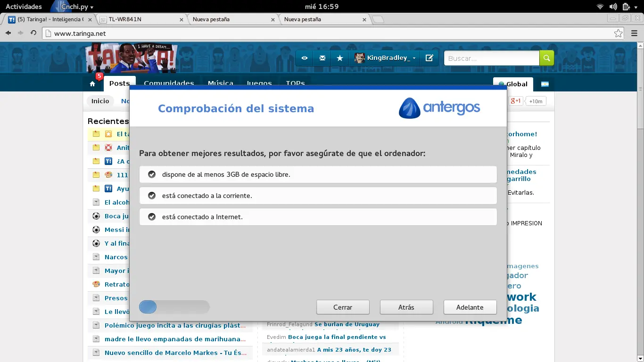Click the red 5 notifications badge
Screen dimensions: 644x362
pyautogui.click(x=99, y=76)
